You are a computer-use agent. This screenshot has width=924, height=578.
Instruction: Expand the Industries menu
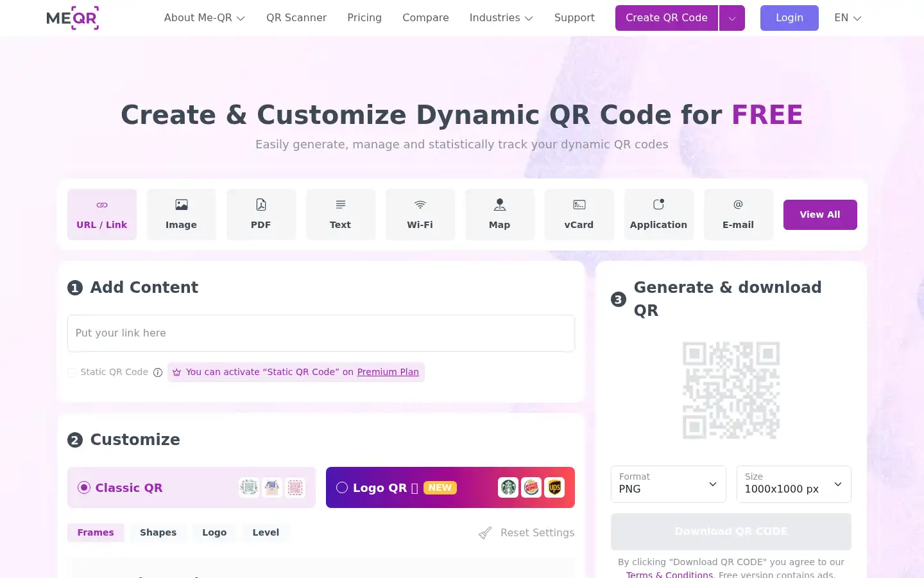501,18
